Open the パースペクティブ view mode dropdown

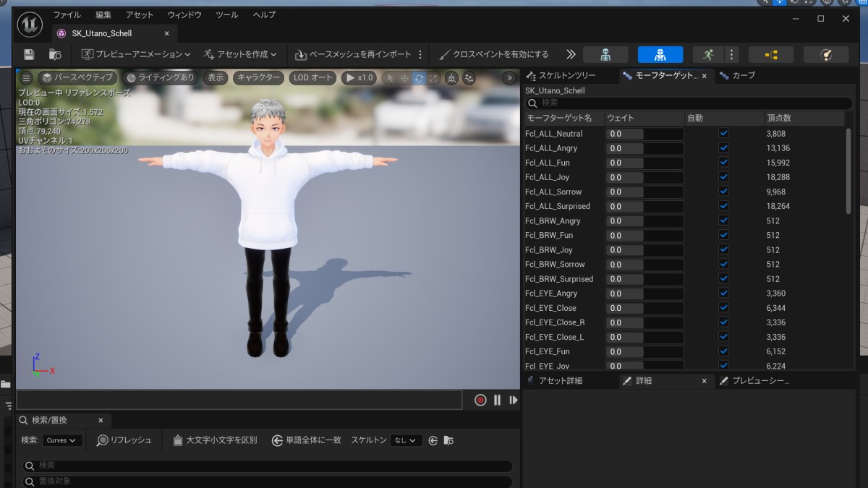77,77
